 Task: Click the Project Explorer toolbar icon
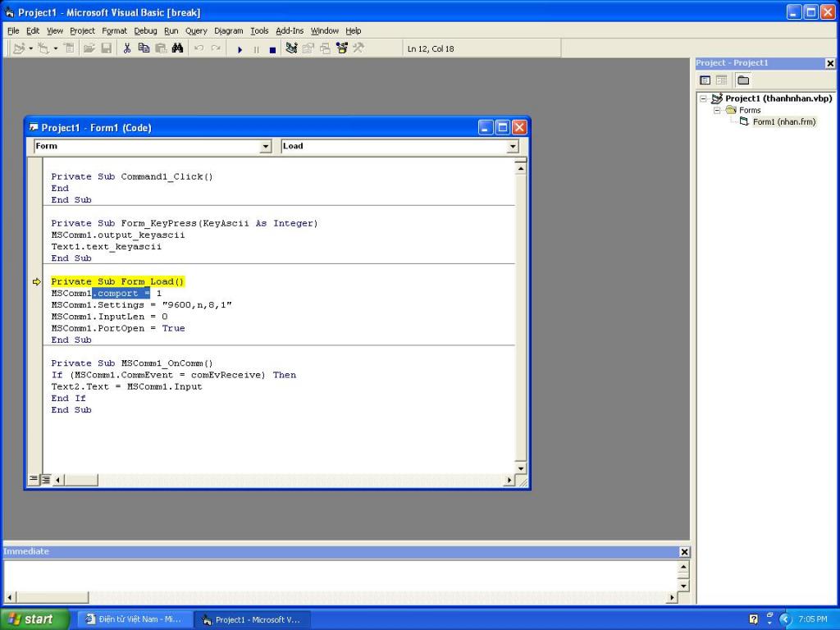[291, 48]
